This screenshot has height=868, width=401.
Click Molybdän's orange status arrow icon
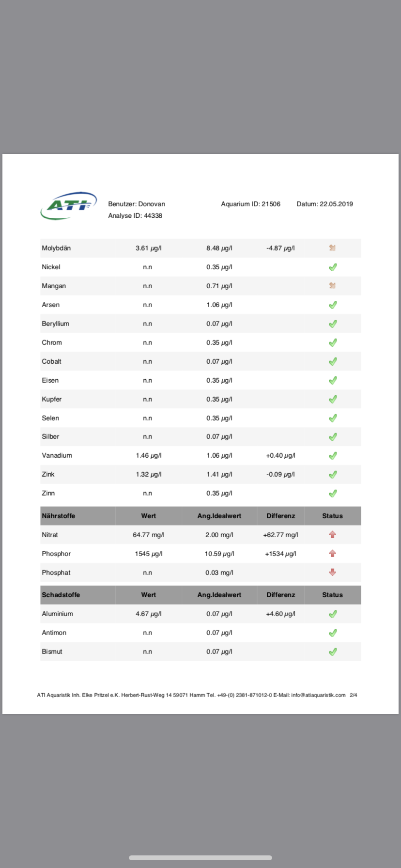tap(332, 248)
